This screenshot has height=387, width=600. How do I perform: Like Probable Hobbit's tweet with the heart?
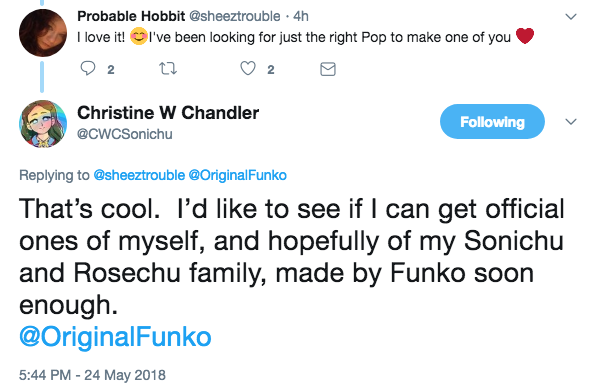248,69
